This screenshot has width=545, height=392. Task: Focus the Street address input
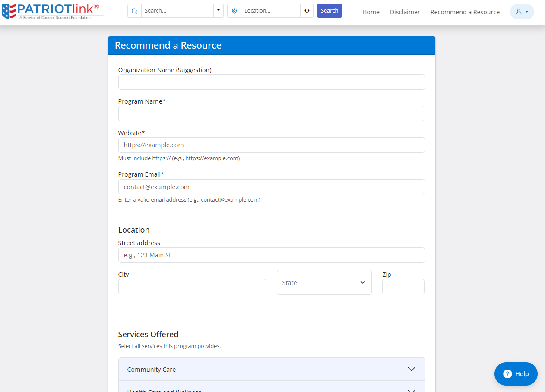click(x=271, y=255)
